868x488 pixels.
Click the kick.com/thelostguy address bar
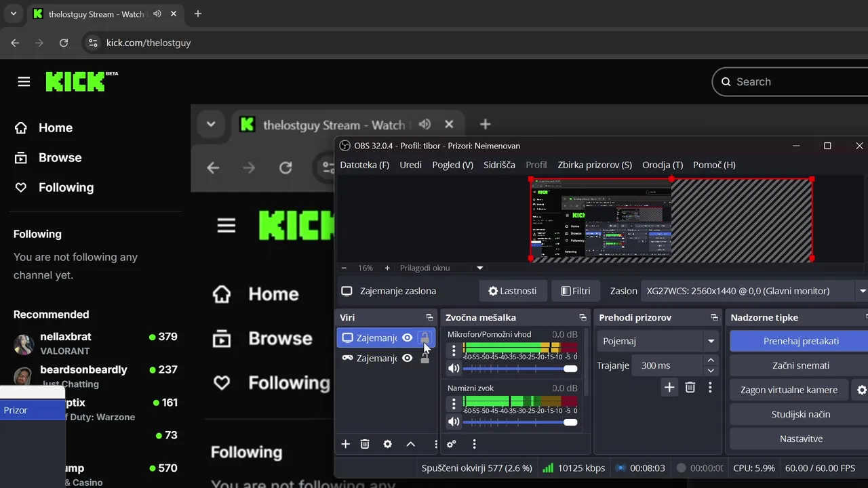(149, 43)
